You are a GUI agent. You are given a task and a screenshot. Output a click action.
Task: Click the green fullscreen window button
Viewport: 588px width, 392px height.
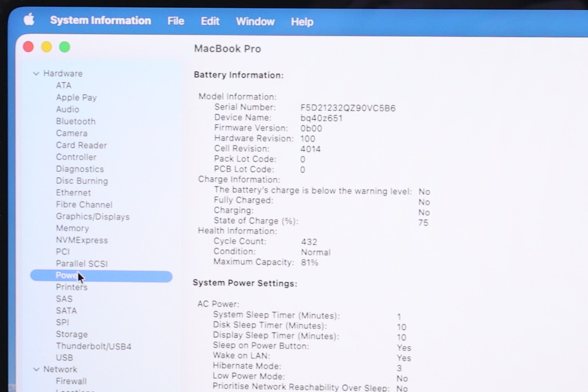click(65, 47)
